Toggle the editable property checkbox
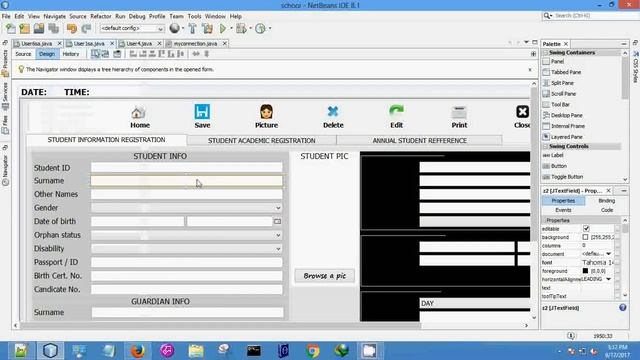Image resolution: width=640 pixels, height=360 pixels. [587, 229]
